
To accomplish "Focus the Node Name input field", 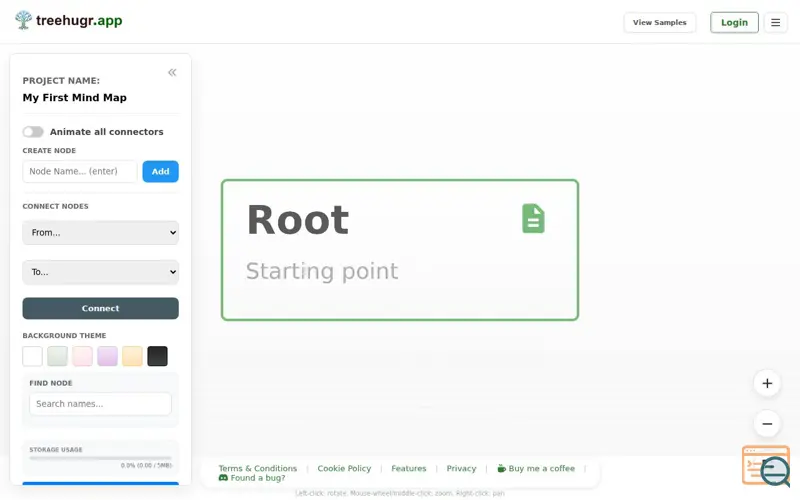I will click(80, 171).
